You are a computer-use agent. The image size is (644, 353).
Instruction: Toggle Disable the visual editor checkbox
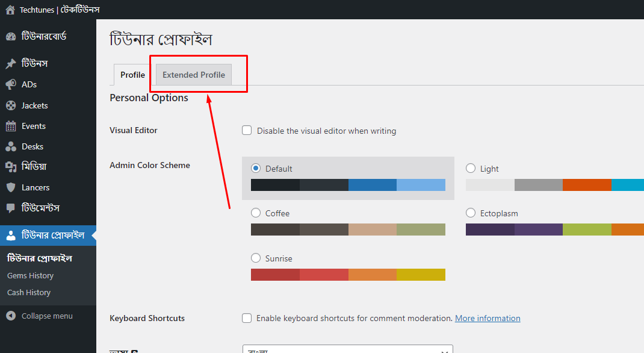tap(247, 130)
